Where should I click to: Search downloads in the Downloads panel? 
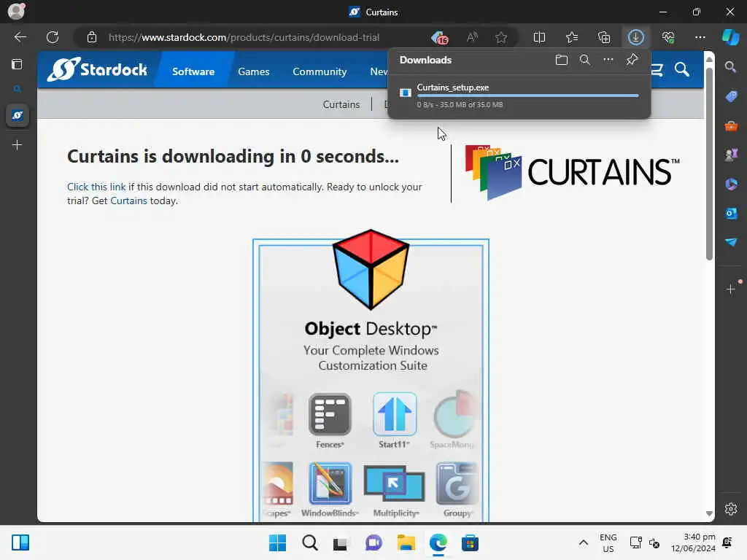pos(585,60)
